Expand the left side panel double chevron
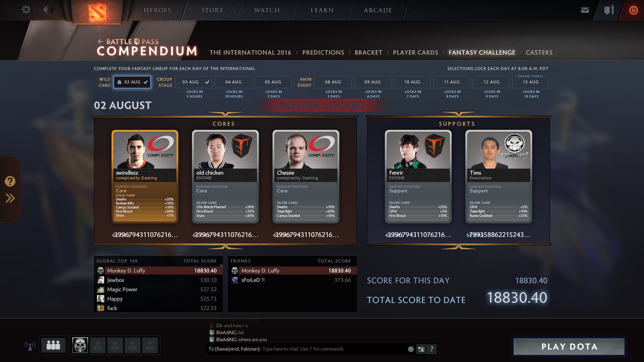Image resolution: width=644 pixels, height=362 pixels. point(10,198)
